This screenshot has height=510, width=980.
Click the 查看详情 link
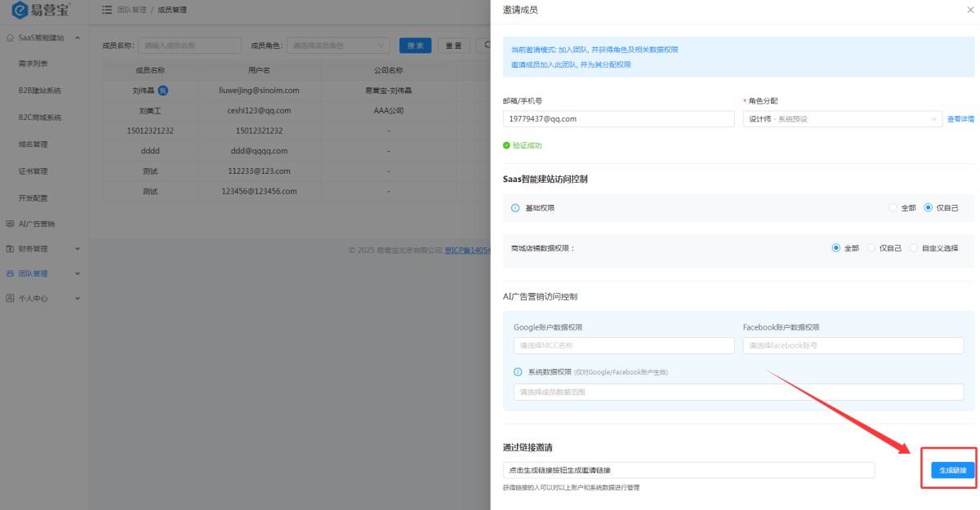(x=960, y=119)
